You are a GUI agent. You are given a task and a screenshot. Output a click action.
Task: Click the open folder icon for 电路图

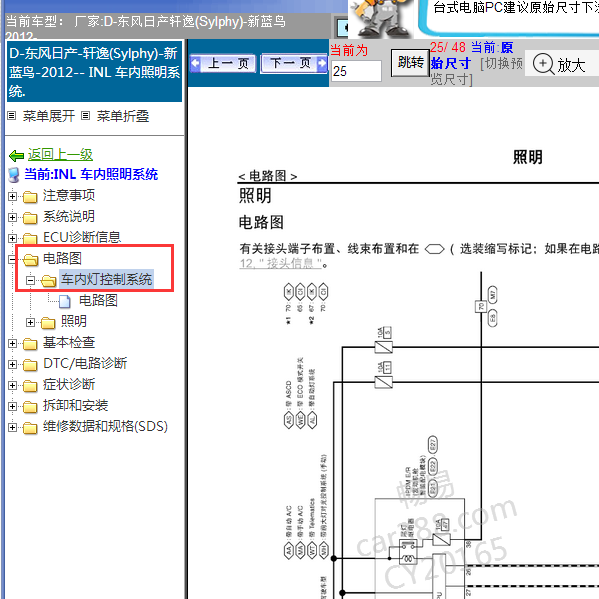point(31,260)
